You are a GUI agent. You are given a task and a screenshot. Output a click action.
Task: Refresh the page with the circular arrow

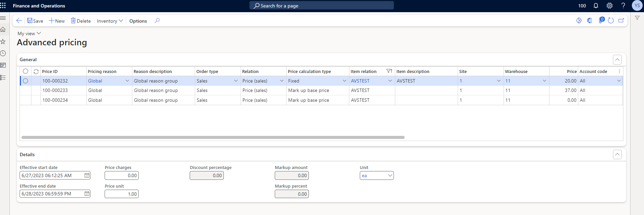(611, 21)
